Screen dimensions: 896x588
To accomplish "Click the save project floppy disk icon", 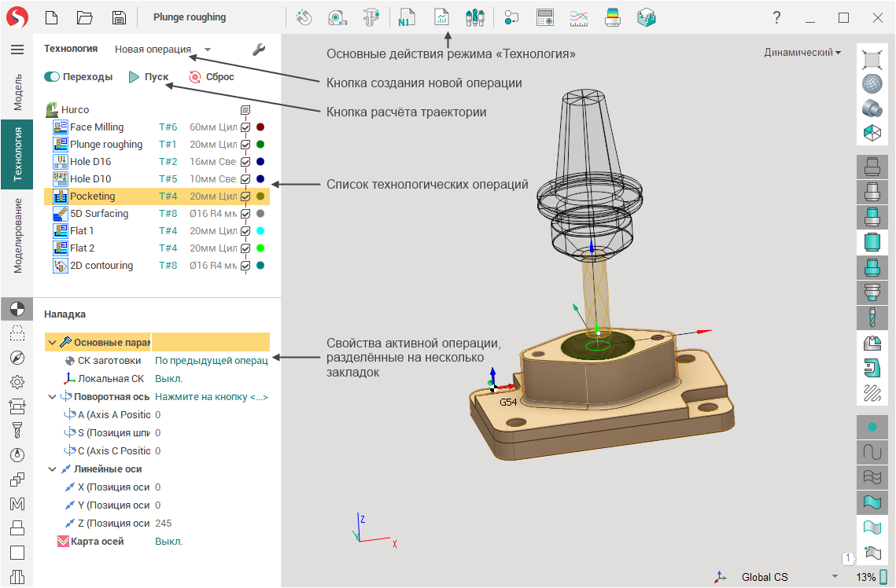I will pyautogui.click(x=118, y=17).
